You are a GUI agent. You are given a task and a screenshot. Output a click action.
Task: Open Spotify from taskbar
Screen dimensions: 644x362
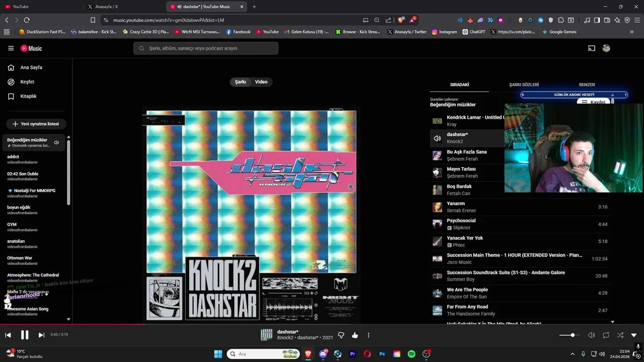(411, 354)
